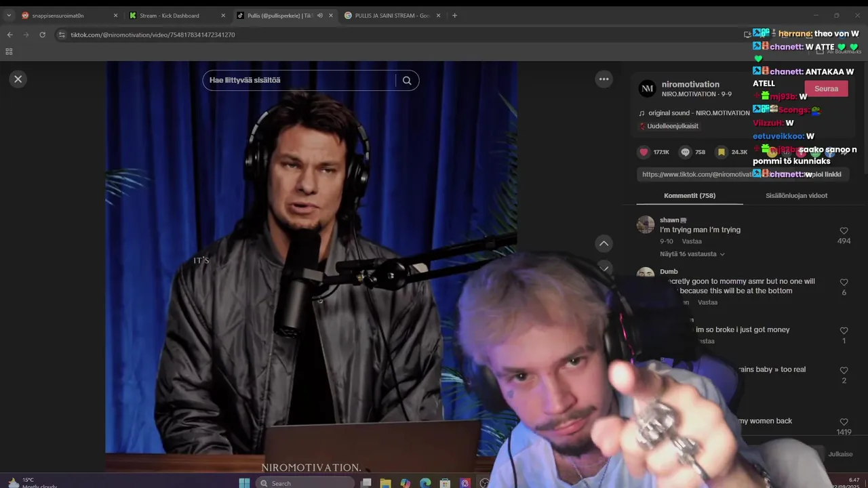Bookmark the video with favorites icon
Image resolution: width=868 pixels, height=488 pixels.
click(722, 152)
